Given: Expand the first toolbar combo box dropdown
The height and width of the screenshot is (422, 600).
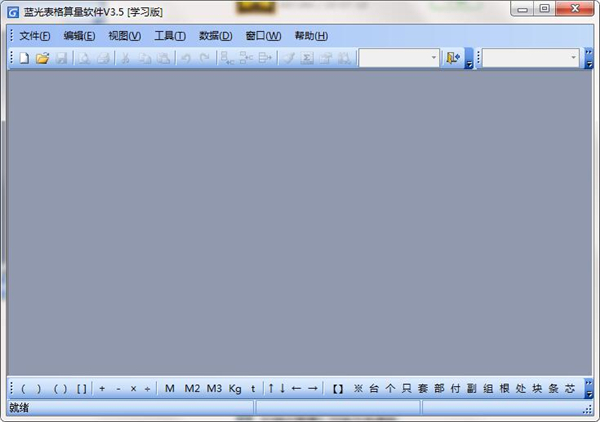Looking at the screenshot, I should (x=434, y=58).
